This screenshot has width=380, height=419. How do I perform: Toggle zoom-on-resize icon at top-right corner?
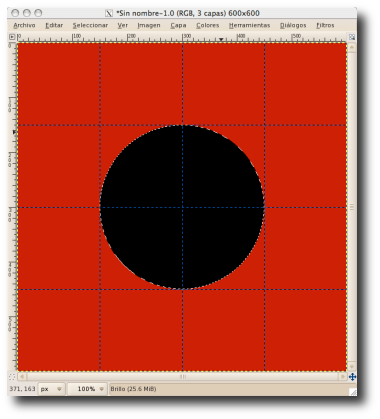[352, 37]
